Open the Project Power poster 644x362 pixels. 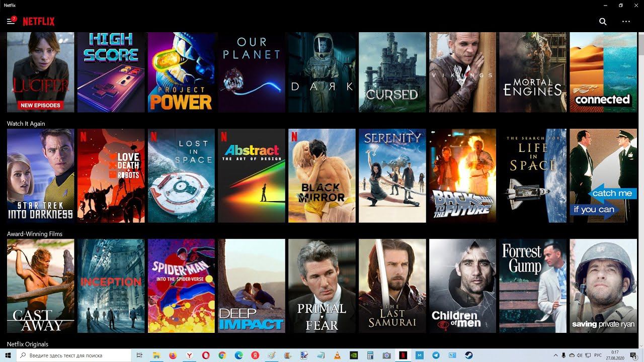coord(182,72)
